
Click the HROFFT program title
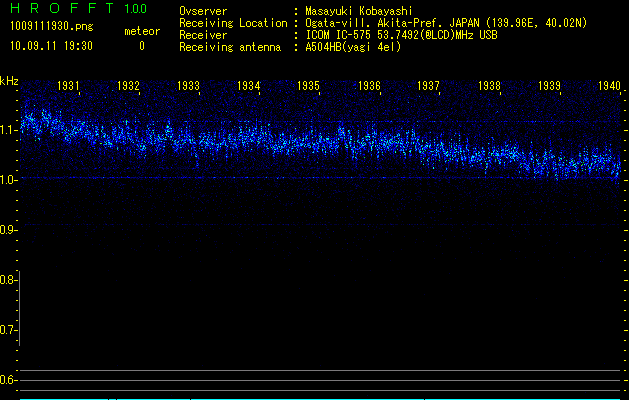point(56,9)
